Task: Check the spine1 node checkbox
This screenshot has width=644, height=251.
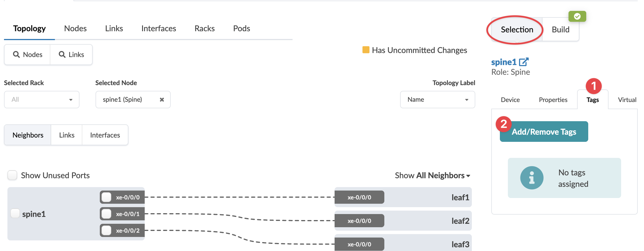Action: pos(15,213)
